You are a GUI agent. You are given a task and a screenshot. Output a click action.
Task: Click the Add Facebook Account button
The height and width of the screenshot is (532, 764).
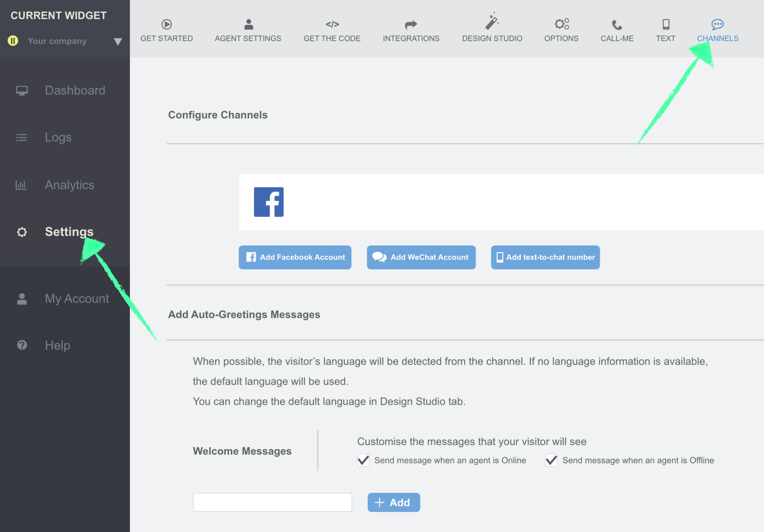(x=294, y=257)
